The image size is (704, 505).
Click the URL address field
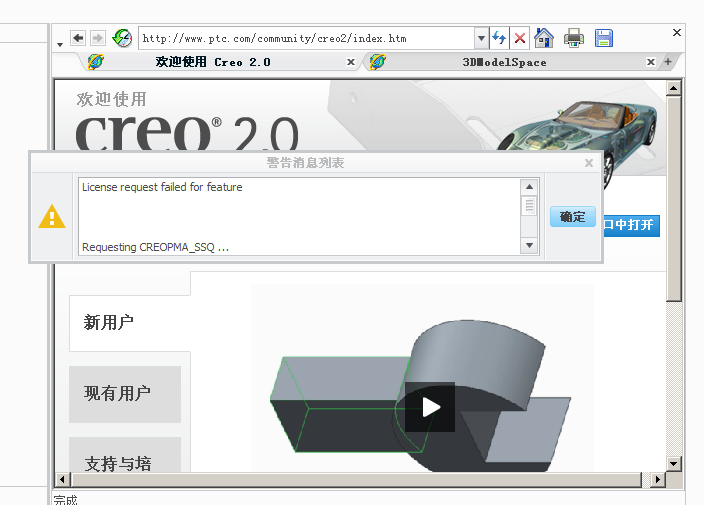[x=306, y=38]
